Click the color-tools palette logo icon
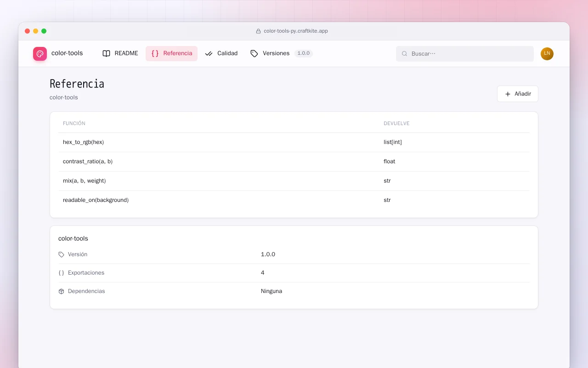 point(40,54)
